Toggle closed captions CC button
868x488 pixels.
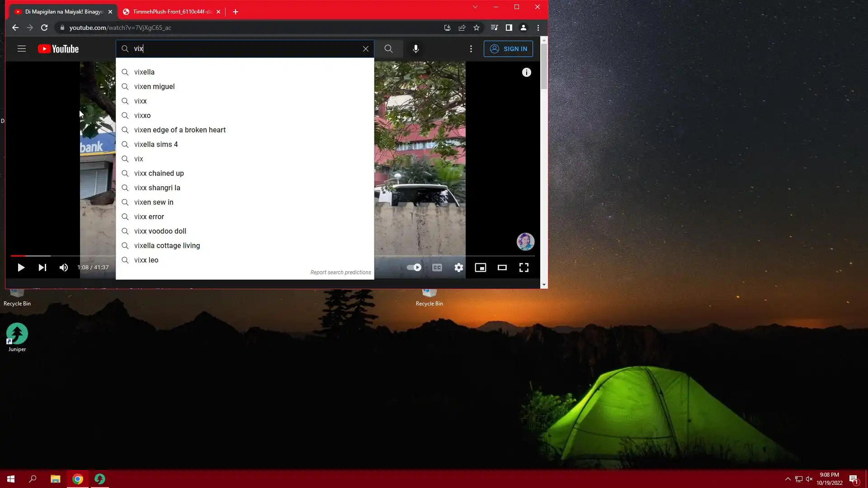(x=437, y=267)
